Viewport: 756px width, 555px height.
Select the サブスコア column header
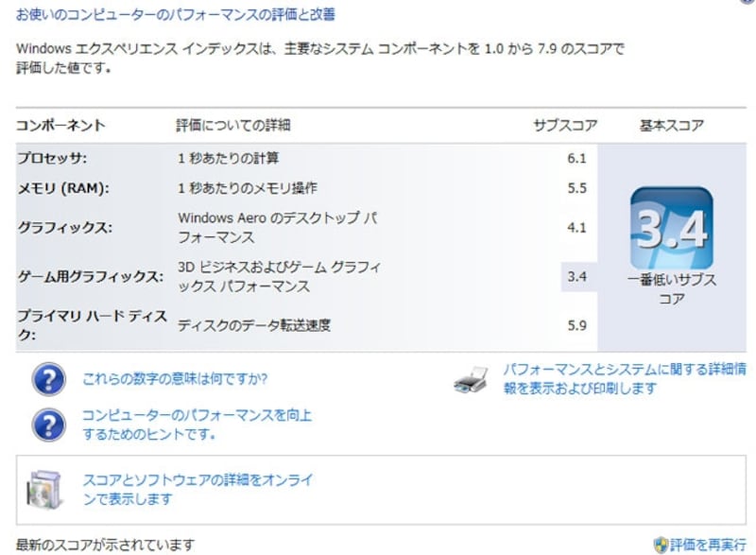565,126
